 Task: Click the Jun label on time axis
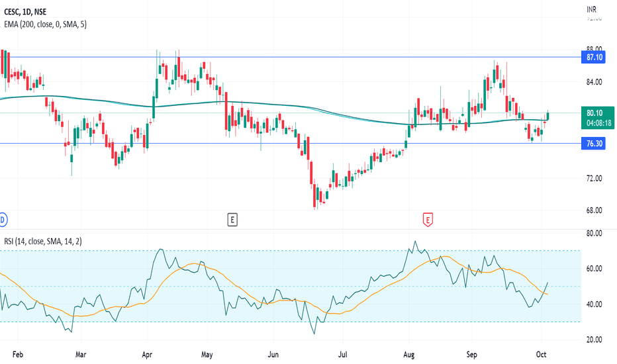[273, 355]
